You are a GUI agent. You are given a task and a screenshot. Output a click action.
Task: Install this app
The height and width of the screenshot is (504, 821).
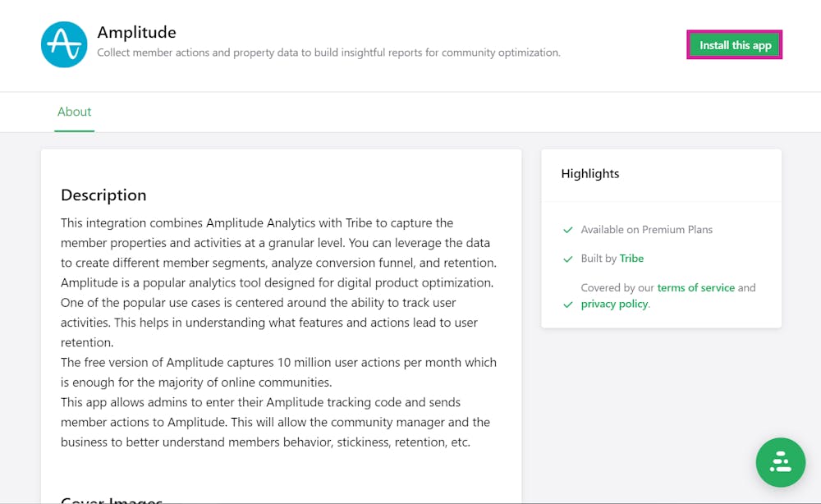click(x=735, y=45)
